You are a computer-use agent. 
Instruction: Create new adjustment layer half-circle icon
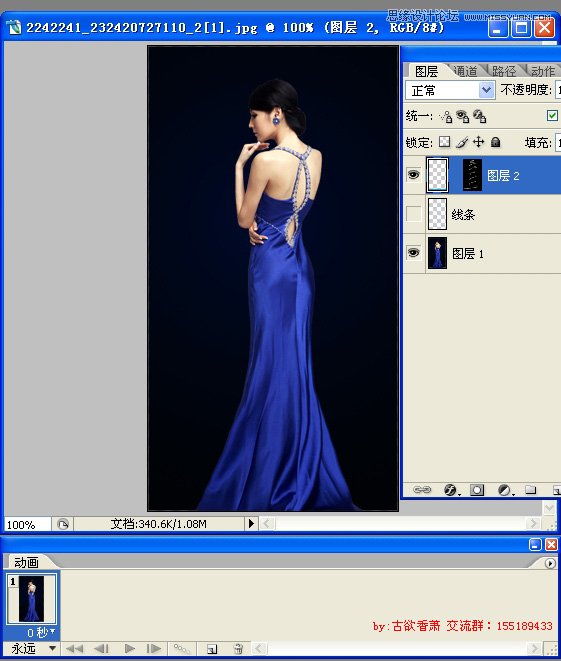tap(504, 489)
